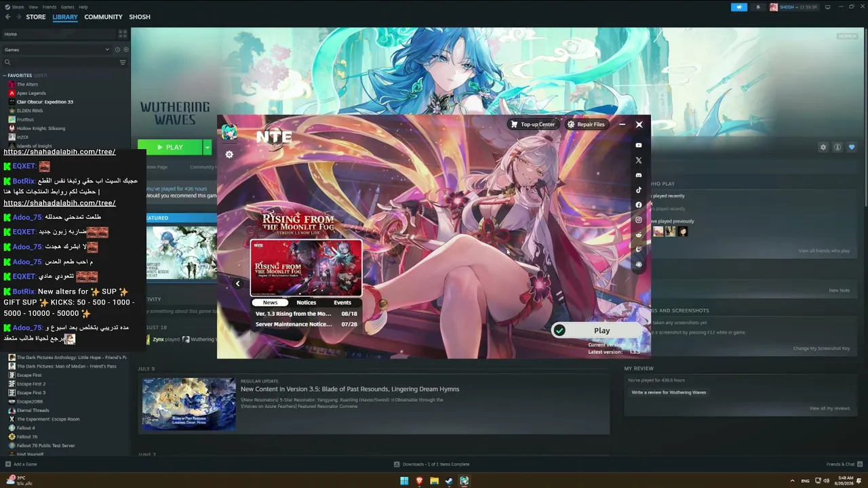Open TikTok link in NTE launcher sidebar
The image size is (868, 488).
click(638, 190)
